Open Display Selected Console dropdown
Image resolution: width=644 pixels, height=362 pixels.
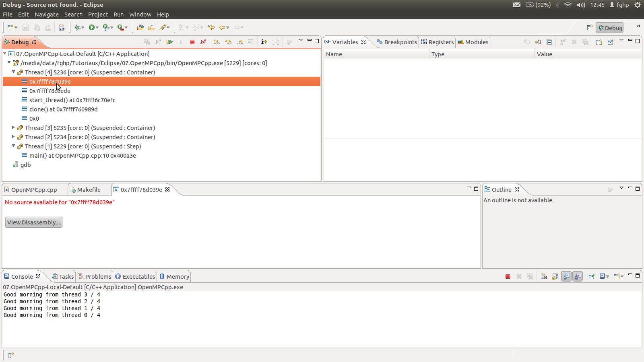(x=607, y=276)
